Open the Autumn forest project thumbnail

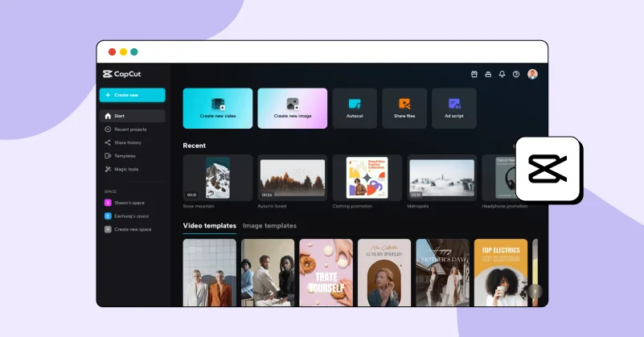293,178
